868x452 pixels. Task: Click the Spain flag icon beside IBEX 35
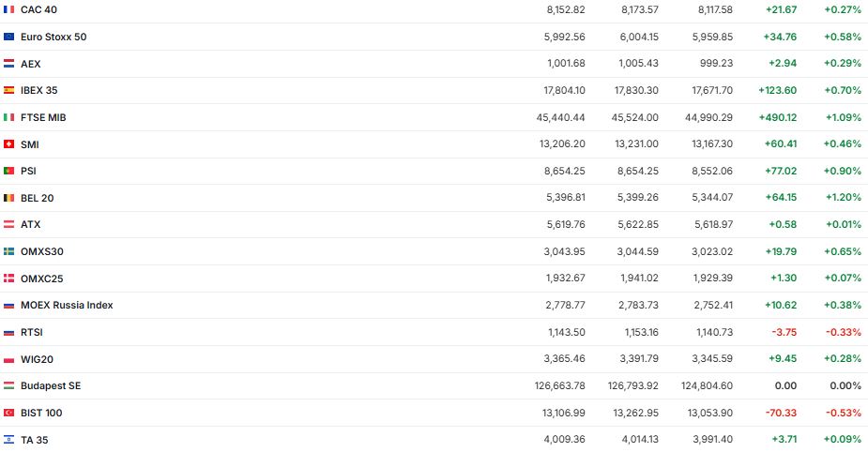coord(9,90)
